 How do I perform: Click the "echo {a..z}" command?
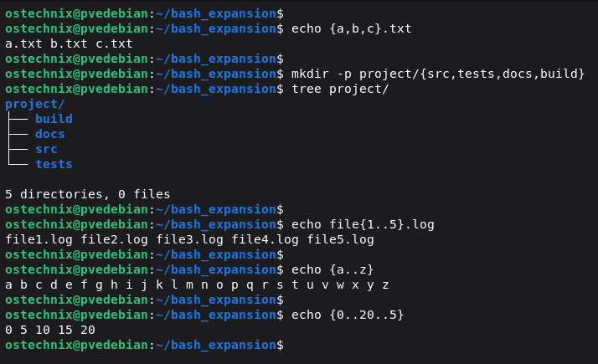[332, 269]
